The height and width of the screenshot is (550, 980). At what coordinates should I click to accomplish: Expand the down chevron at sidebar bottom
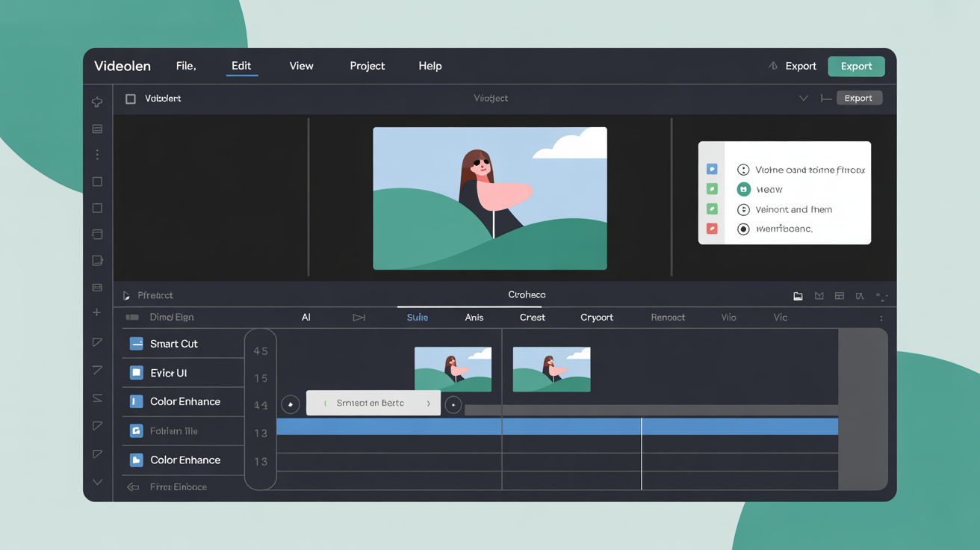(97, 483)
